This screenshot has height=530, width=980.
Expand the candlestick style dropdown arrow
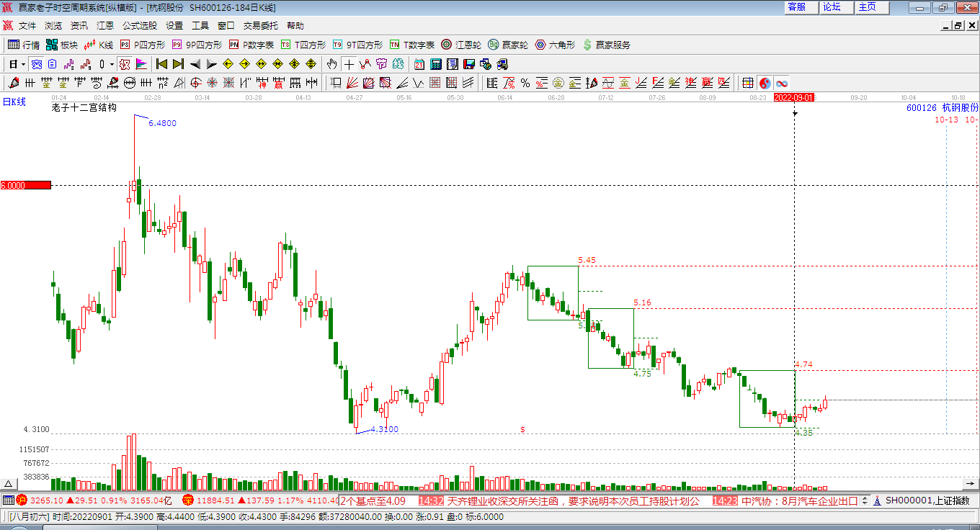(112, 64)
